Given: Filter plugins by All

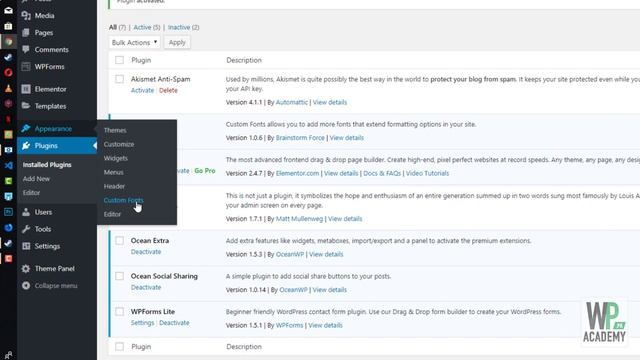Looking at the screenshot, I should point(113,27).
